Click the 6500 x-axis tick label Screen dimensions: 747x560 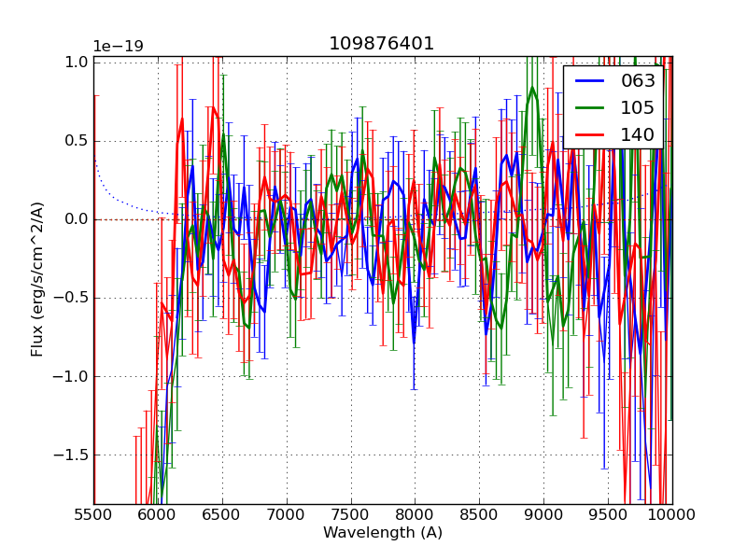(222, 514)
